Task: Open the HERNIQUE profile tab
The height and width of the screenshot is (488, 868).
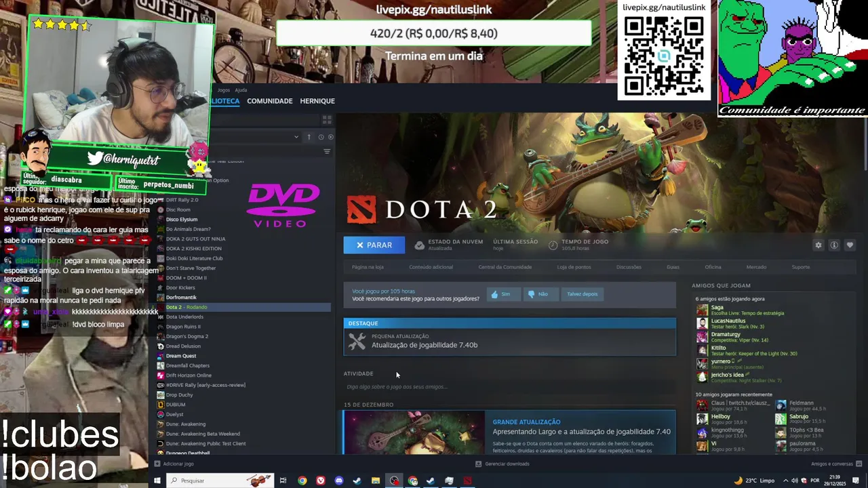Action: point(317,101)
